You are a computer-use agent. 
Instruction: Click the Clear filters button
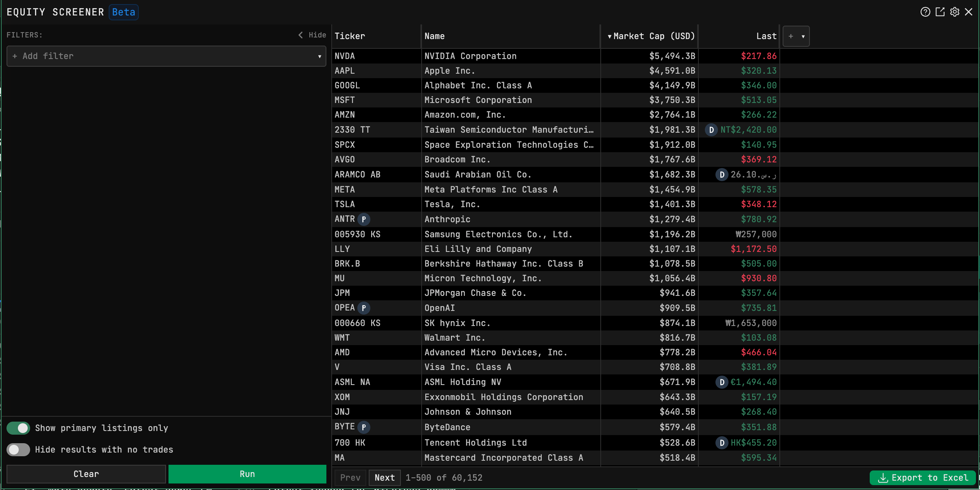(x=86, y=474)
